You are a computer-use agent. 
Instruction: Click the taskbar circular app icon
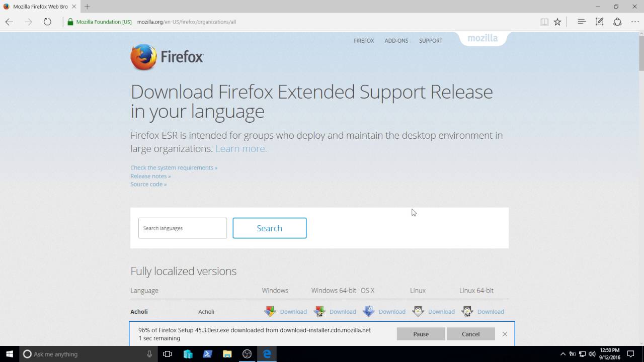pyautogui.click(x=247, y=354)
